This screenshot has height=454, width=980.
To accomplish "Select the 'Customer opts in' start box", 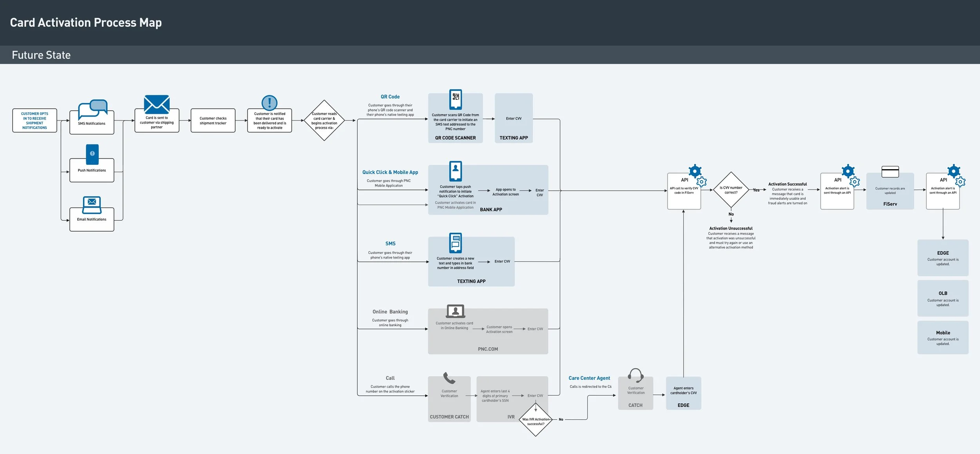I will pyautogui.click(x=35, y=120).
